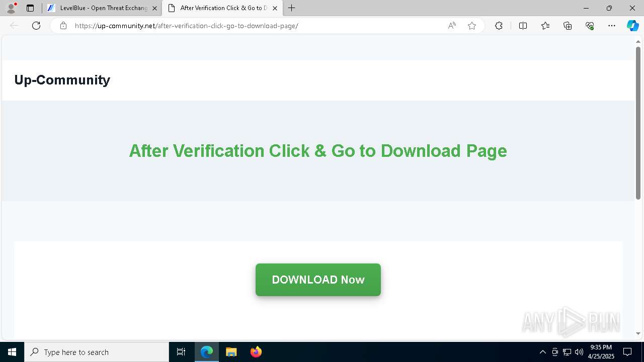
Task: Select the After Verification Click tab
Action: tap(222, 8)
